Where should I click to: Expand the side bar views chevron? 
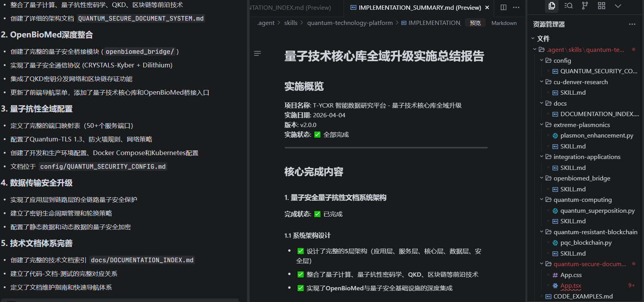tap(618, 6)
